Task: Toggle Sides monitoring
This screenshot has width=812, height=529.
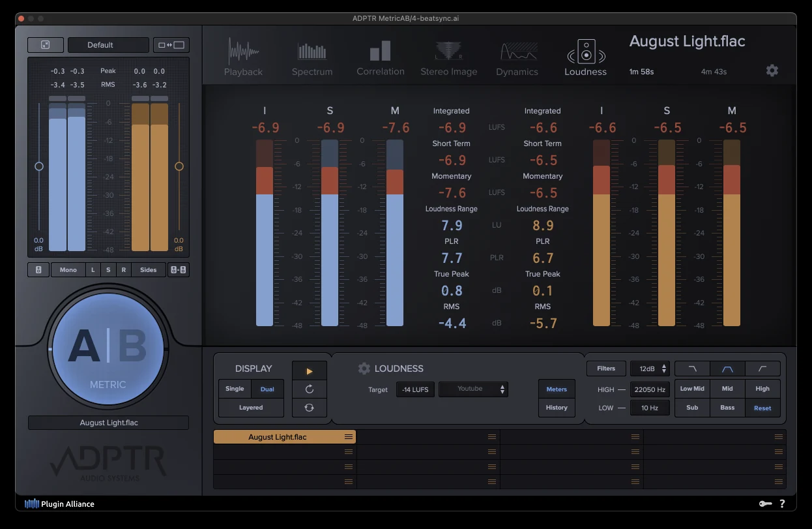Action: pyautogui.click(x=149, y=269)
